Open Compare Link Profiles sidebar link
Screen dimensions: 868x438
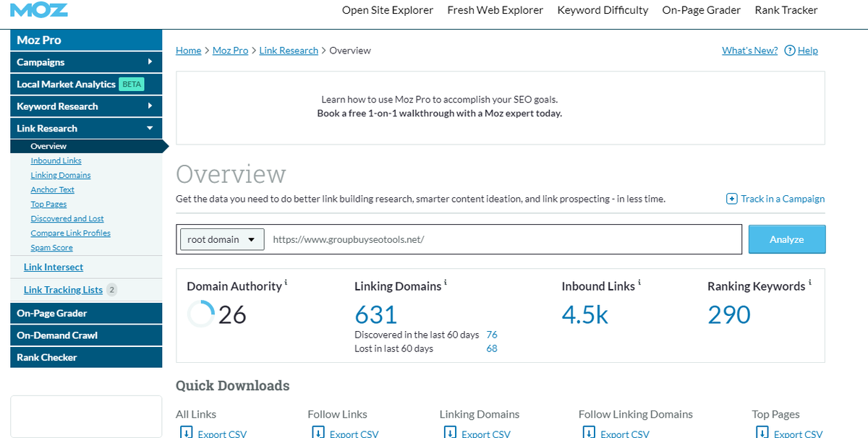click(x=70, y=233)
